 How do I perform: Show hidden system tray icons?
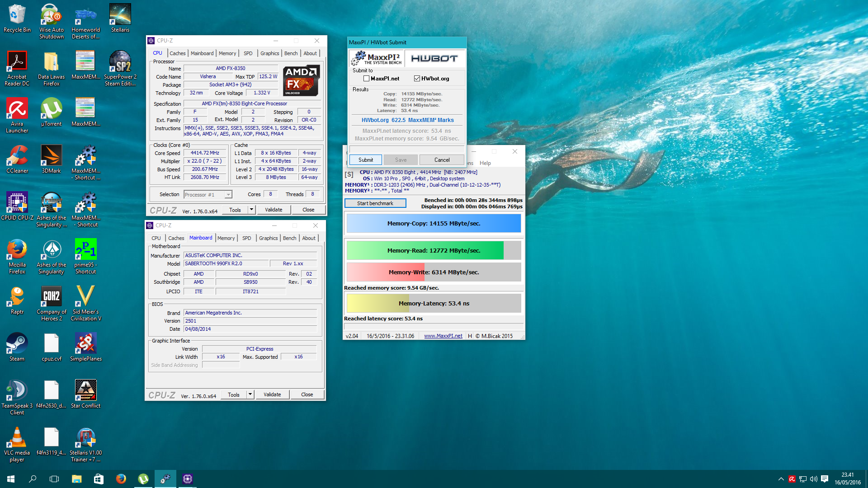(x=781, y=479)
